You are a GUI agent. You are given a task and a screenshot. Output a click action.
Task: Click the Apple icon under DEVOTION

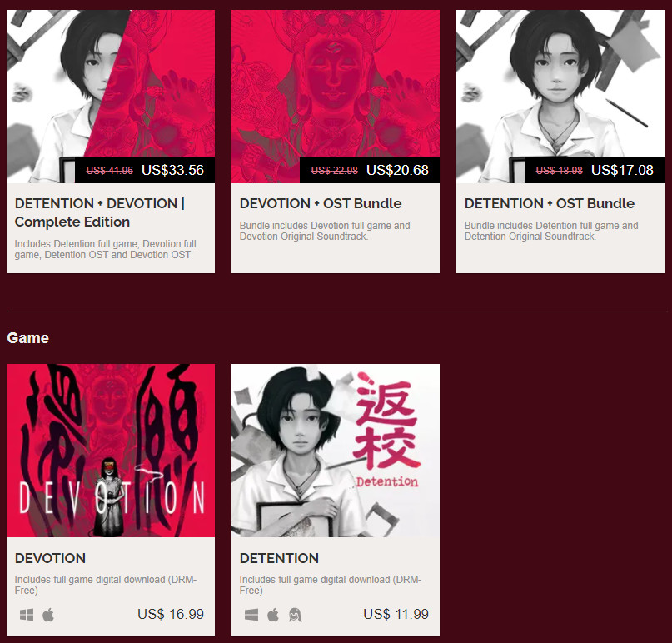click(48, 615)
